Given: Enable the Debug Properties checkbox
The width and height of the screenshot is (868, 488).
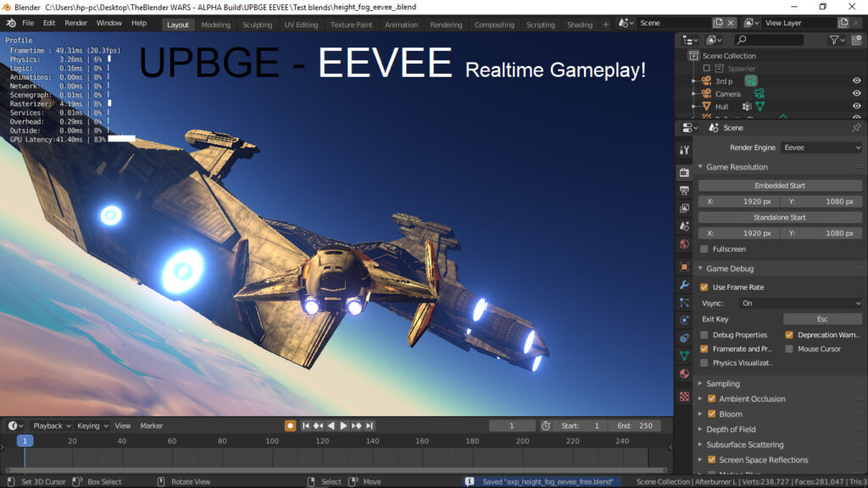Looking at the screenshot, I should click(704, 335).
